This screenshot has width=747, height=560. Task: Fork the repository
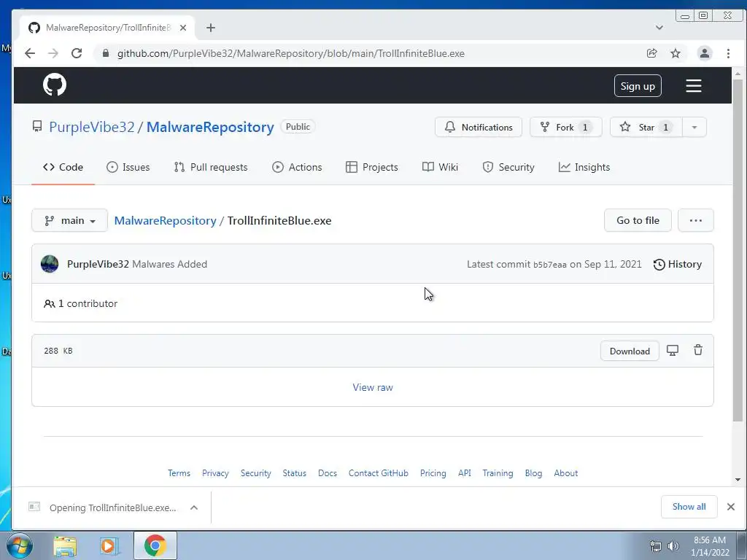tap(566, 127)
